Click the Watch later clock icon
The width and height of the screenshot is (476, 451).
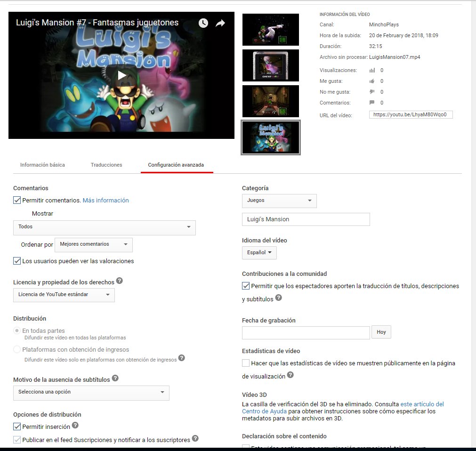[x=203, y=23]
